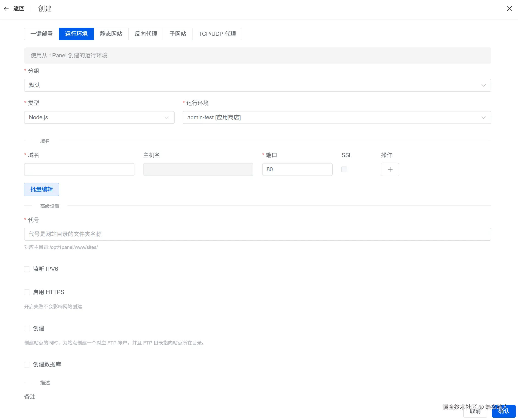The width and height of the screenshot is (518, 420).
Task: Open the Node.js type dropdown
Action: 99,117
